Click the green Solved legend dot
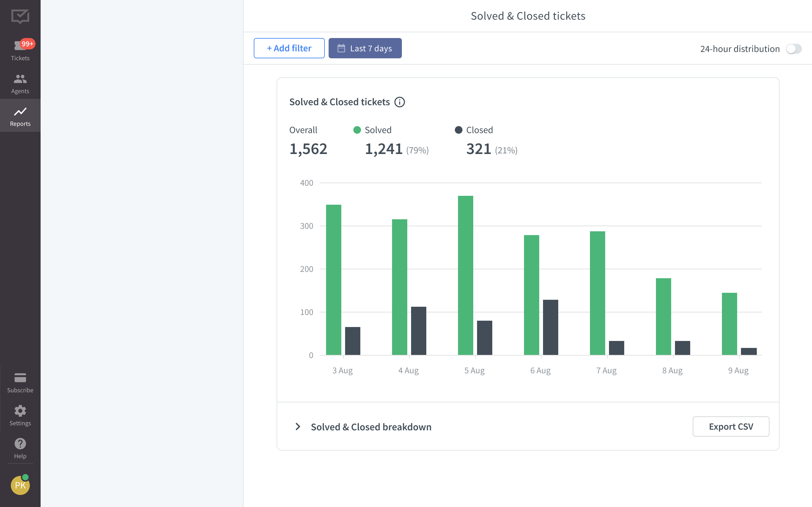Image resolution: width=812 pixels, height=507 pixels. (357, 130)
